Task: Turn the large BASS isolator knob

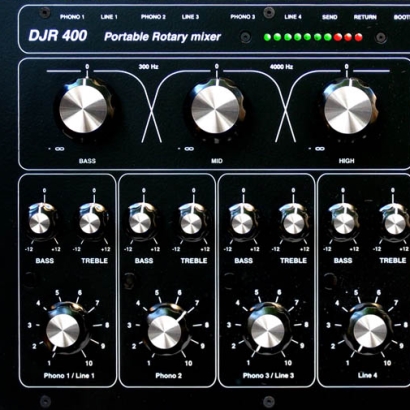Action: coord(84,108)
